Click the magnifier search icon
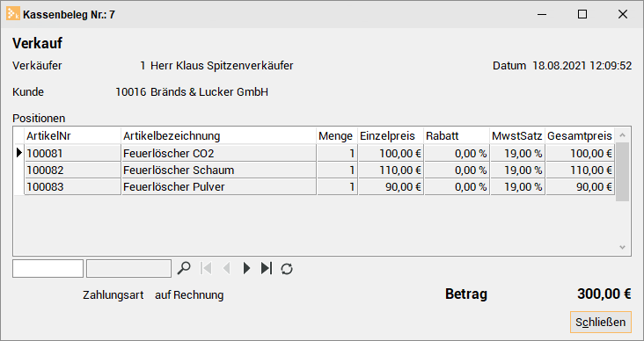The width and height of the screenshot is (644, 341). click(x=184, y=268)
